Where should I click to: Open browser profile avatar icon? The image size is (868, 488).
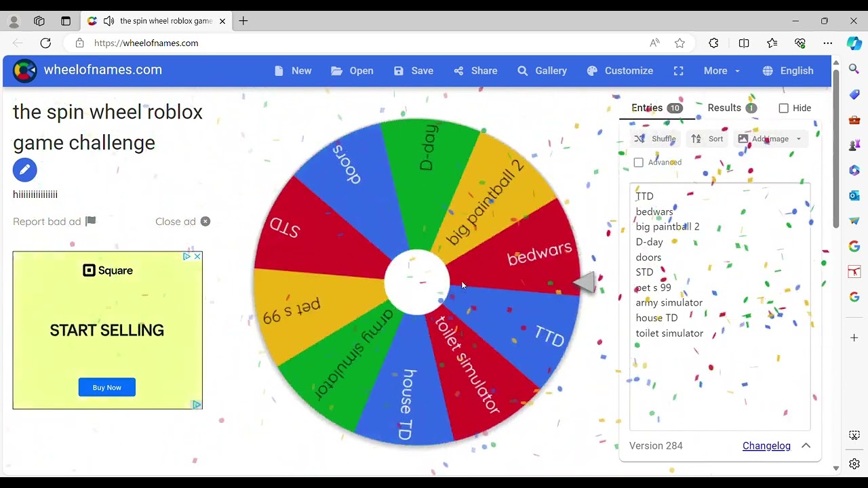coord(14,21)
